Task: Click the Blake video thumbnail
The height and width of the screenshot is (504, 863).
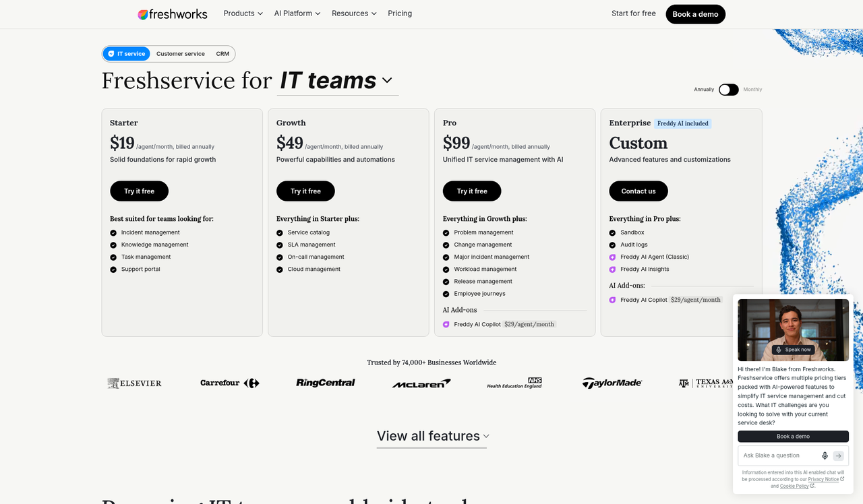Action: tap(794, 330)
